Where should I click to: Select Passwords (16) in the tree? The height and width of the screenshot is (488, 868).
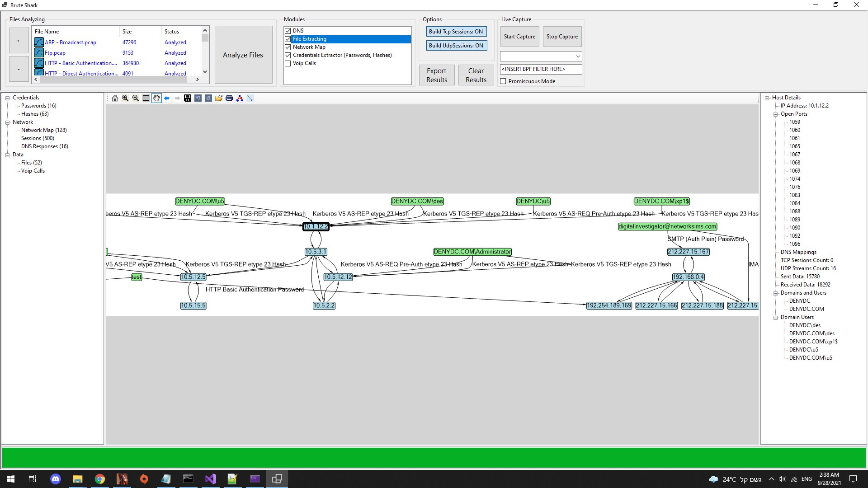tap(39, 106)
